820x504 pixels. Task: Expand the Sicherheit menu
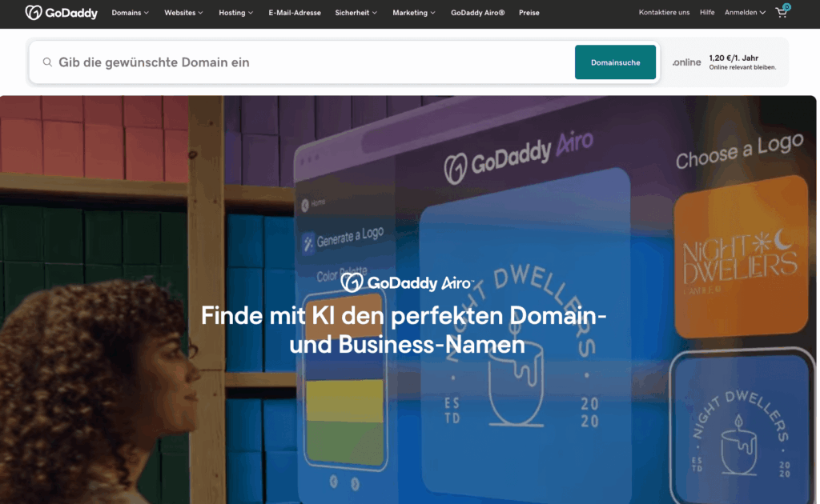tap(357, 13)
